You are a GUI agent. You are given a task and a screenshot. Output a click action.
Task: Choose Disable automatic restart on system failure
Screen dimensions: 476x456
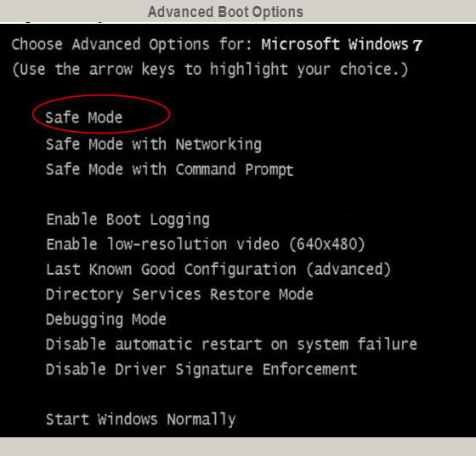pyautogui.click(x=231, y=345)
